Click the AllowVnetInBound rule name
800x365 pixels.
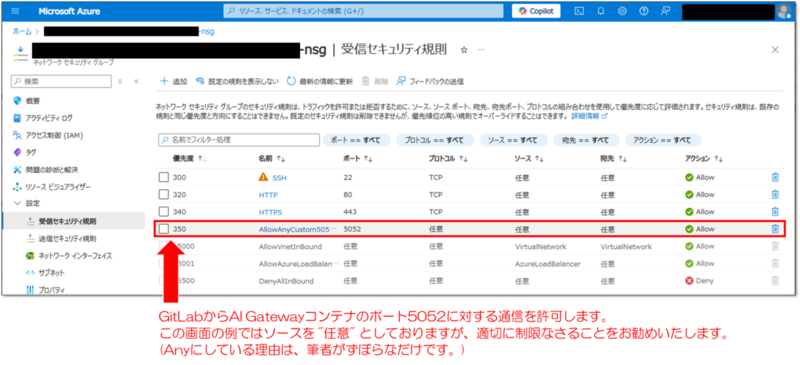pos(290,247)
